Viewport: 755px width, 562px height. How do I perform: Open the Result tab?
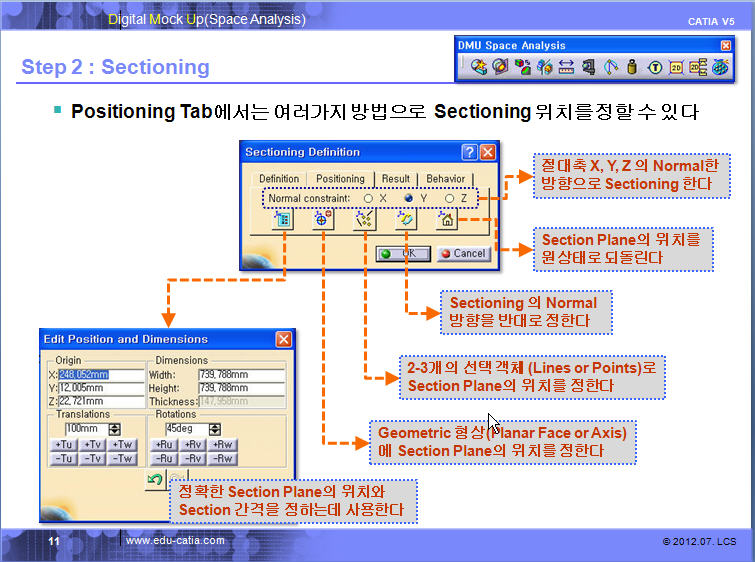[396, 179]
